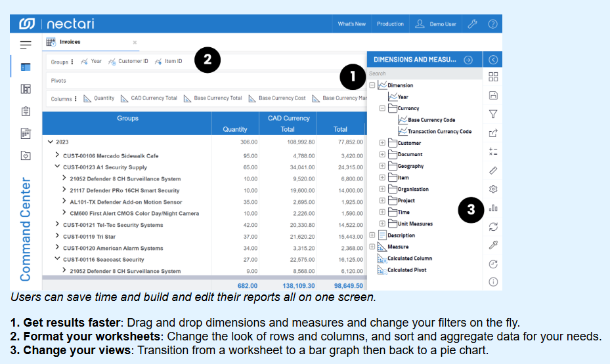
Task: Click the Customer ID group chip
Action: point(128,62)
